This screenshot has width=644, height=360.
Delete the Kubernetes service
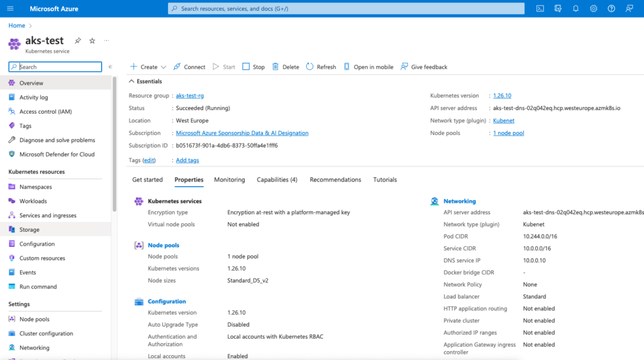coord(286,67)
